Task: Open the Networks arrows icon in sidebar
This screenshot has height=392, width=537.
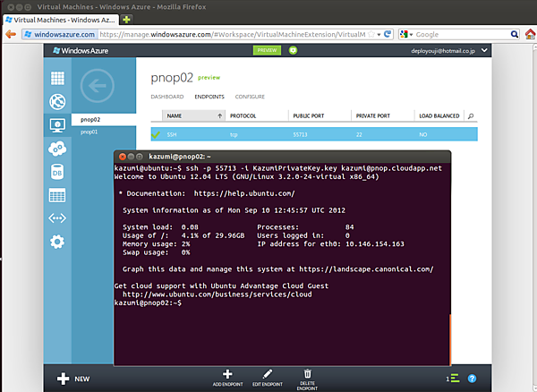Action: click(57, 218)
